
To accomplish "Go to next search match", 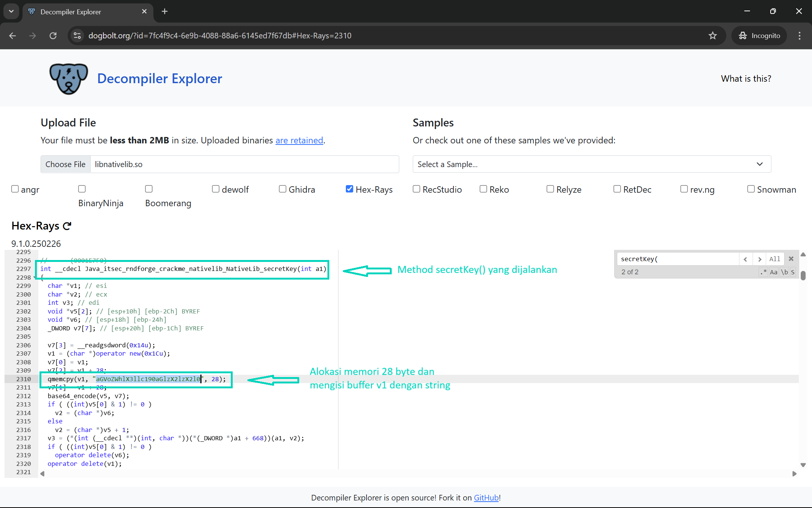I will coord(759,259).
